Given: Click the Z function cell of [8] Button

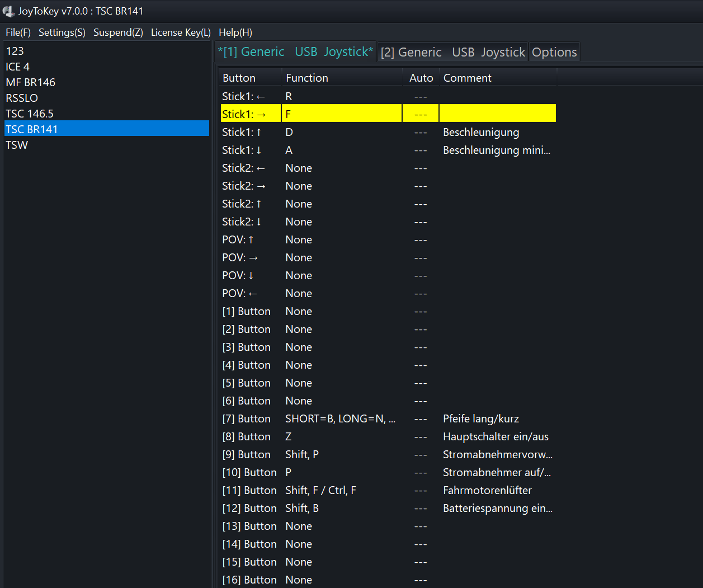Looking at the screenshot, I should [289, 436].
